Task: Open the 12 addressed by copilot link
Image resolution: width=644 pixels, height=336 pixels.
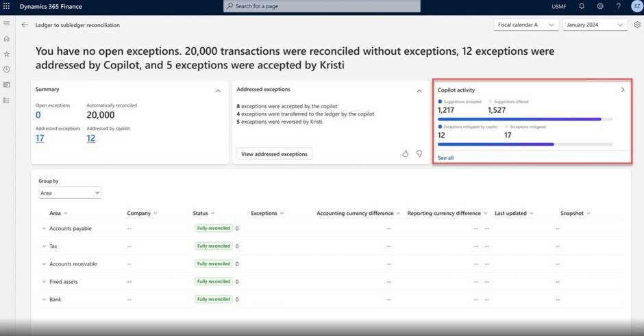Action: [x=90, y=138]
